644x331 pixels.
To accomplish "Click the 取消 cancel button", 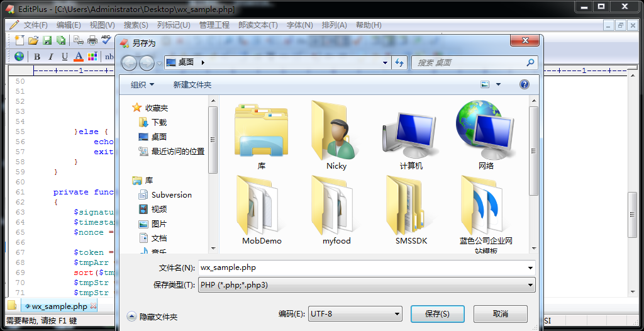I will pos(500,314).
